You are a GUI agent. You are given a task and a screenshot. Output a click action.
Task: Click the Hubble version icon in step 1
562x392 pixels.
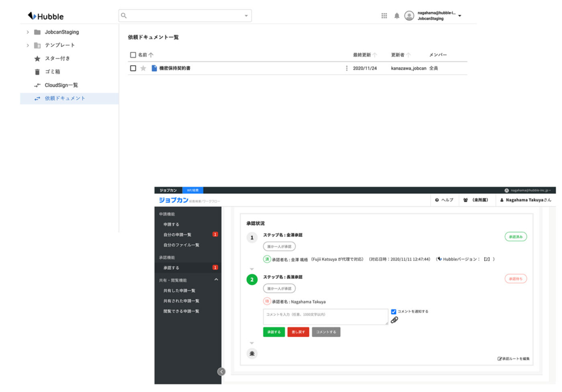point(440,259)
